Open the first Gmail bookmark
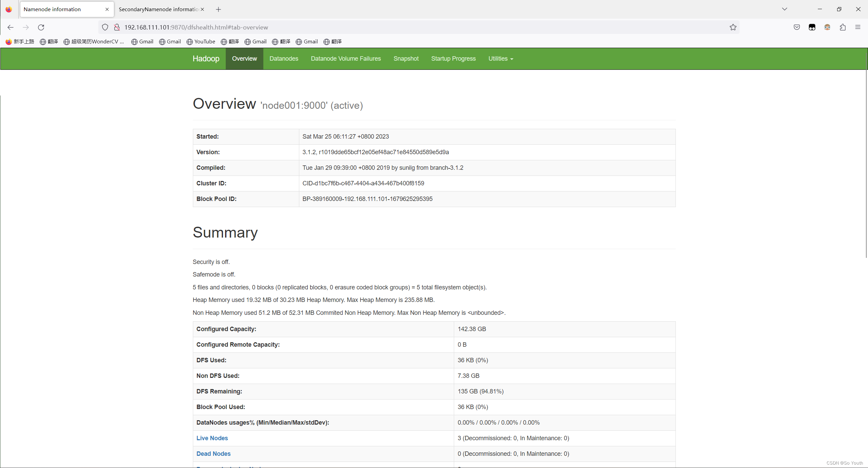Screen dimensions: 868x468 click(x=142, y=42)
